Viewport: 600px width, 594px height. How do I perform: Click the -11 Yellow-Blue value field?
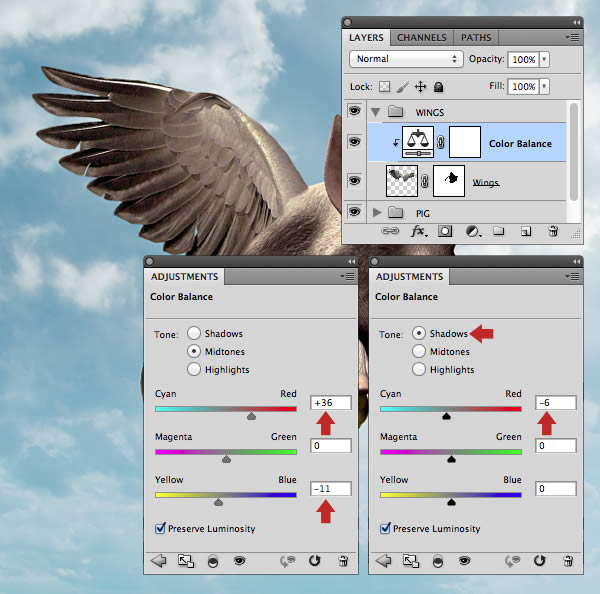point(331,489)
